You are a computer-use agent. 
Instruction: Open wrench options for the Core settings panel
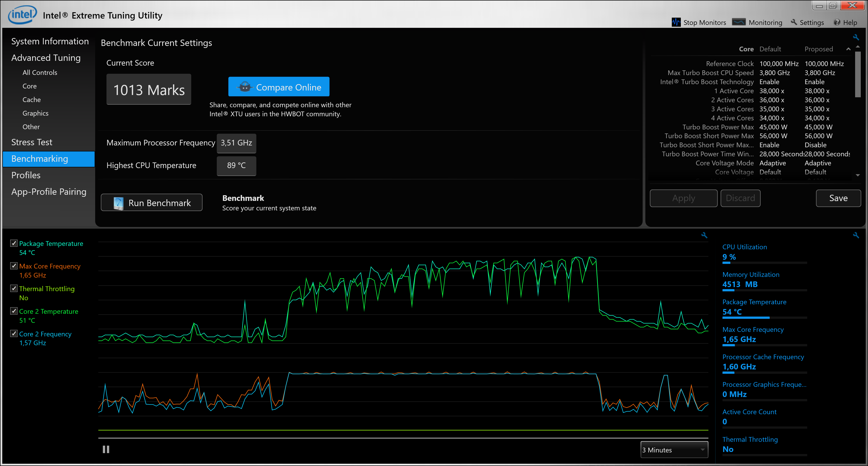point(856,37)
